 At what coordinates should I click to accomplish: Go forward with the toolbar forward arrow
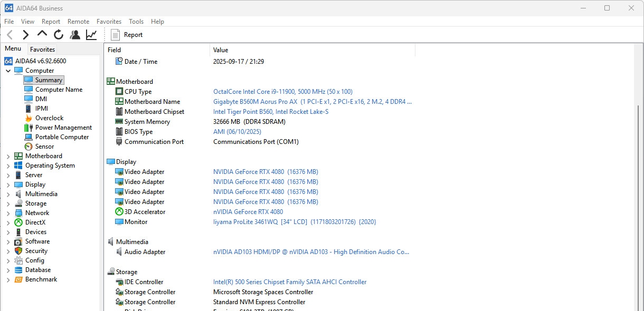(25, 35)
